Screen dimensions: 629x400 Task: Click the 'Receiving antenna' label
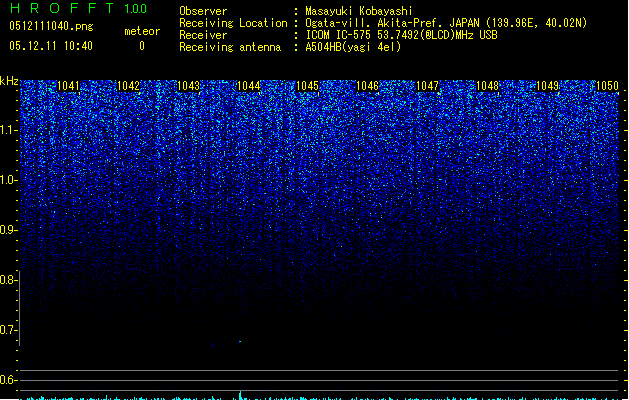tap(230, 47)
